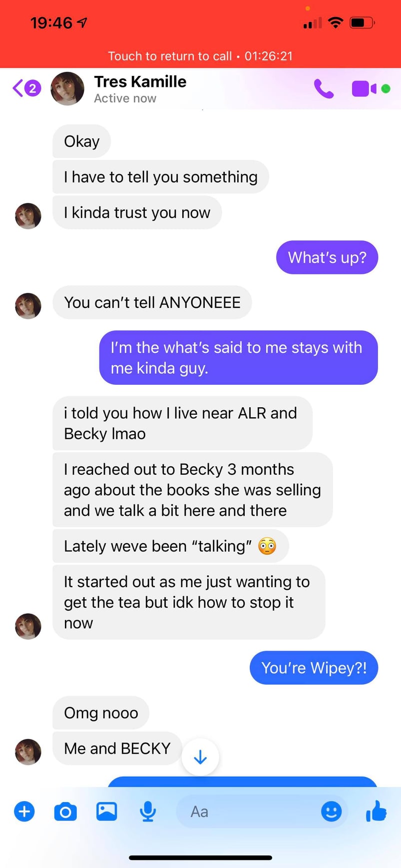Tap the "I kinda trust you now" bubble
This screenshot has width=401, height=868.
click(x=137, y=212)
